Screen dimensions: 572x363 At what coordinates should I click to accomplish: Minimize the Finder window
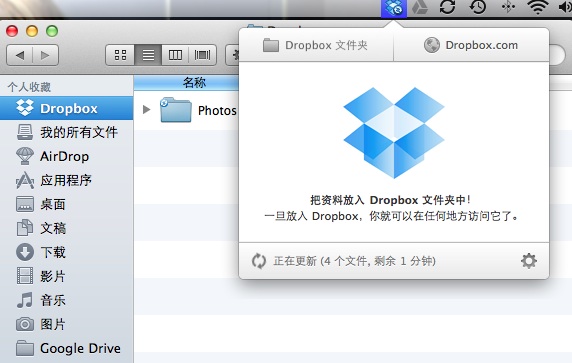[x=32, y=31]
